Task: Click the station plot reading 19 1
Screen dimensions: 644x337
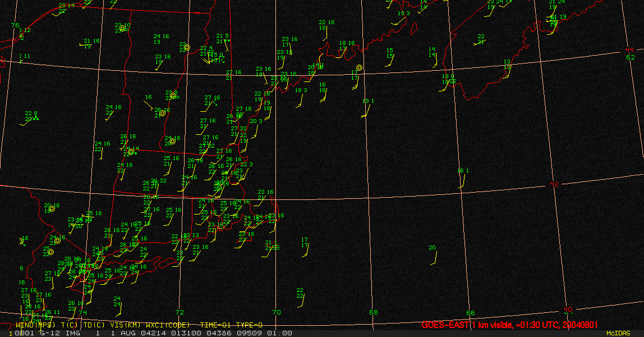Action: pos(367,108)
